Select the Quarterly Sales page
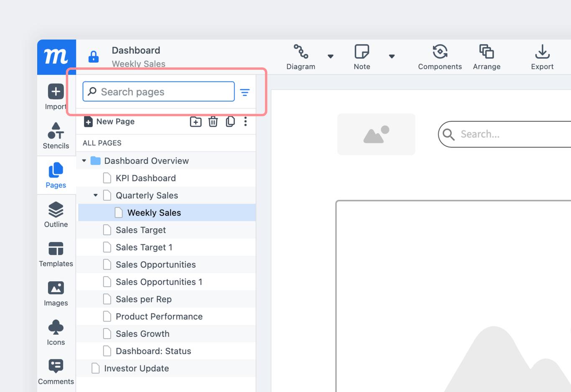The image size is (571, 392). click(x=167, y=195)
